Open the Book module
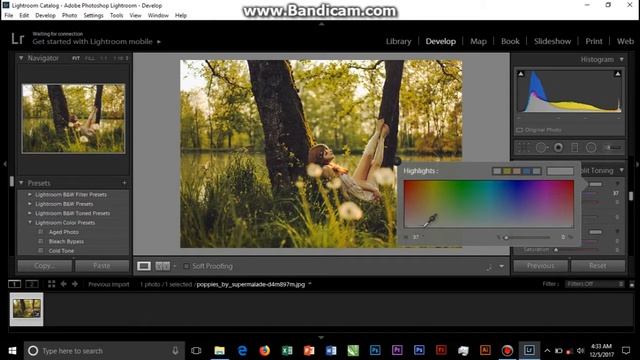This screenshot has width=640, height=360. click(x=510, y=42)
